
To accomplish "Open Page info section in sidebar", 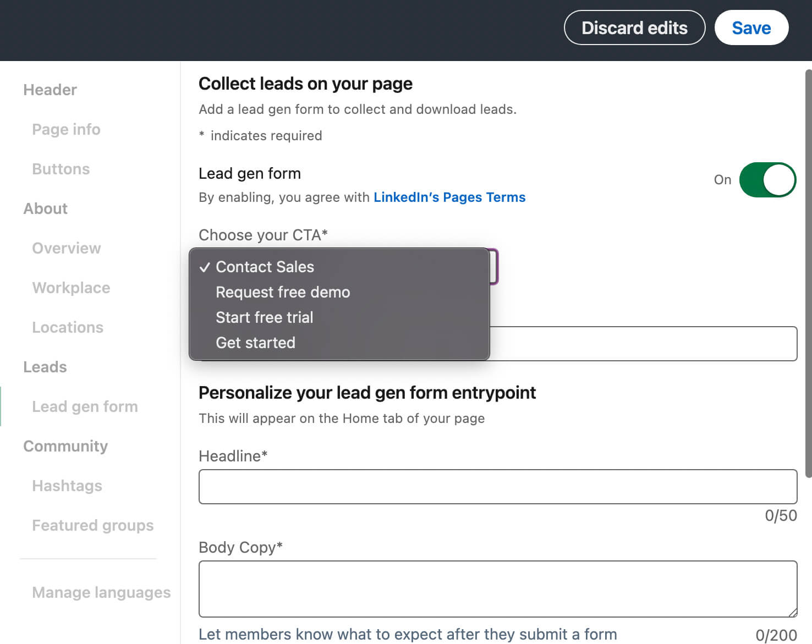I will click(66, 129).
